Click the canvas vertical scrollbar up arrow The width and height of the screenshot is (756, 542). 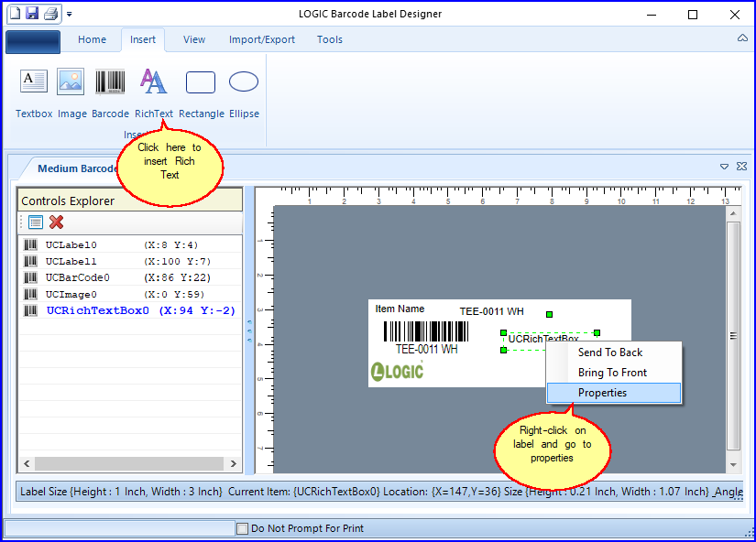(x=733, y=213)
